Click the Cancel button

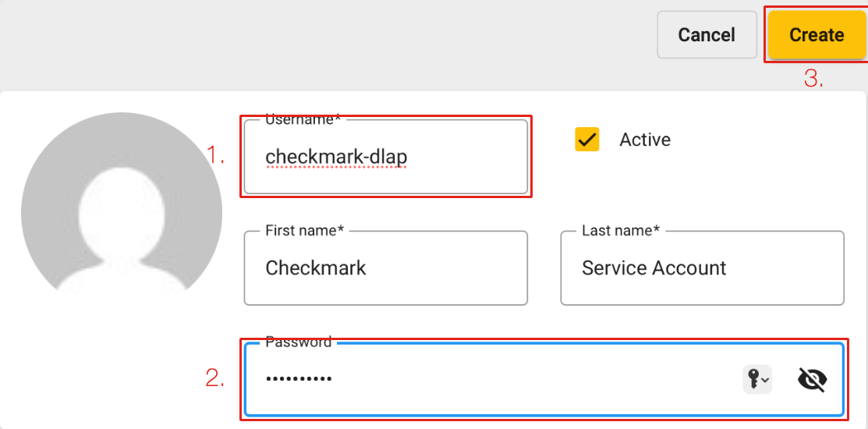point(707,35)
